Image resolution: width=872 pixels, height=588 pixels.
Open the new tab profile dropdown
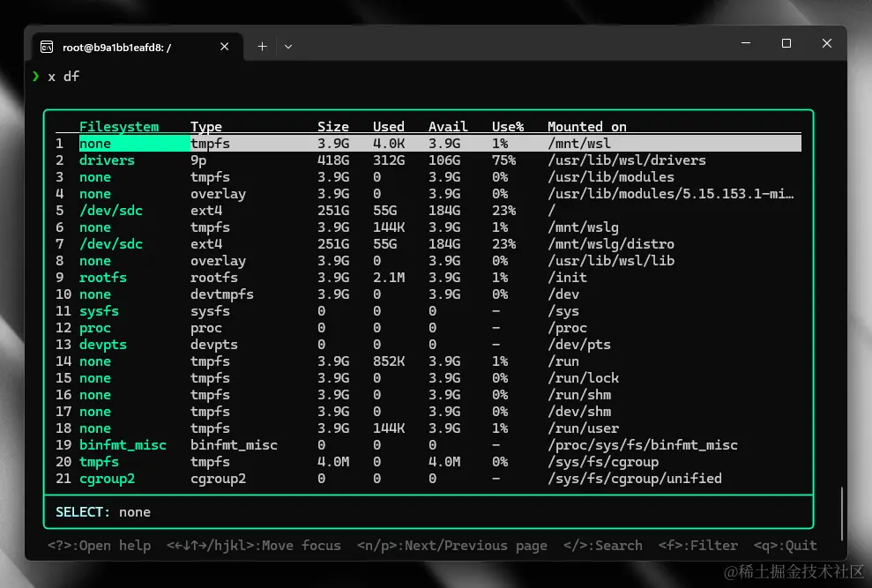click(288, 47)
